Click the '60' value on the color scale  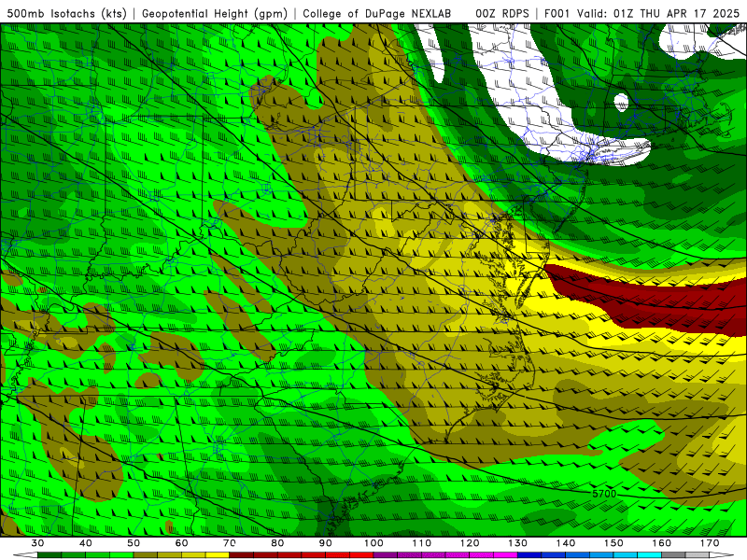(x=181, y=543)
